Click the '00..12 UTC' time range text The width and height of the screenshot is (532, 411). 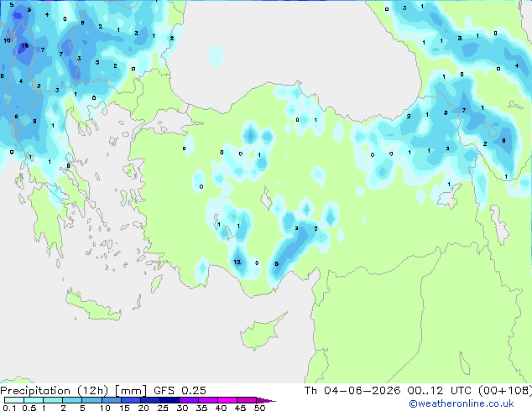pos(440,391)
